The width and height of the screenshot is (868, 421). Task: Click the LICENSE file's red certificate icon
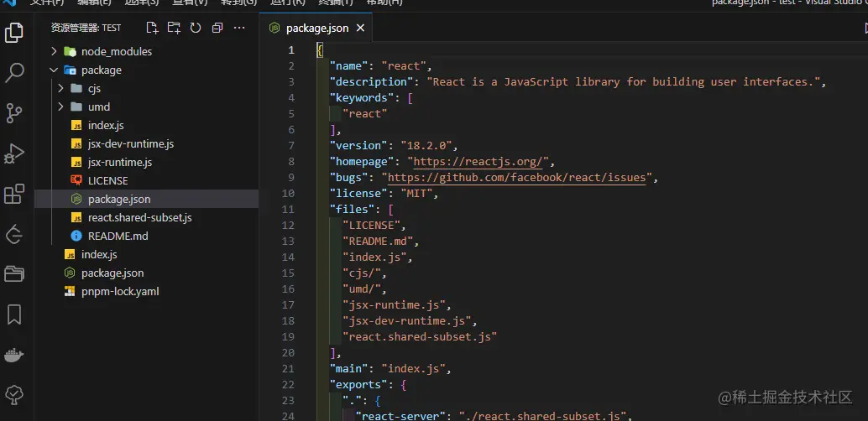76,180
